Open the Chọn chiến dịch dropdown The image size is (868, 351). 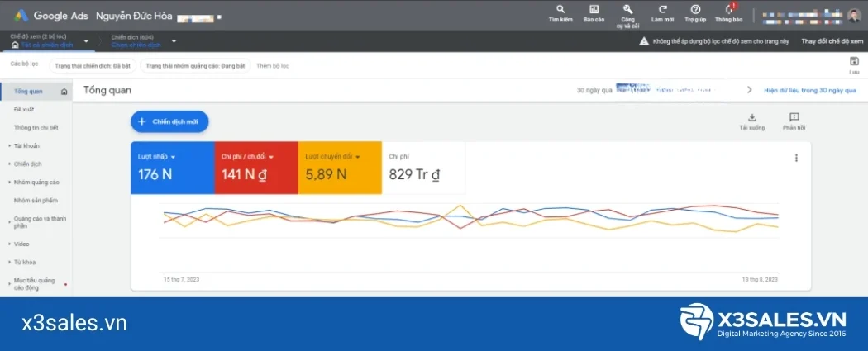click(x=174, y=41)
